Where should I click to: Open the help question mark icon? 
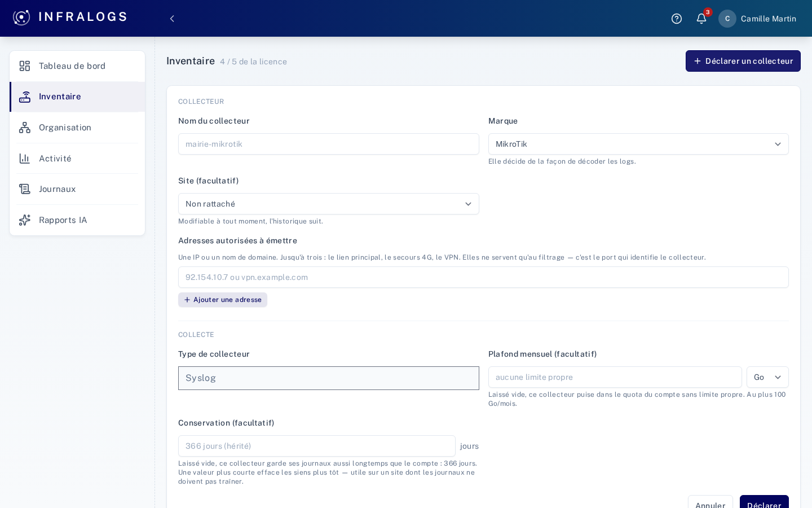tap(677, 19)
